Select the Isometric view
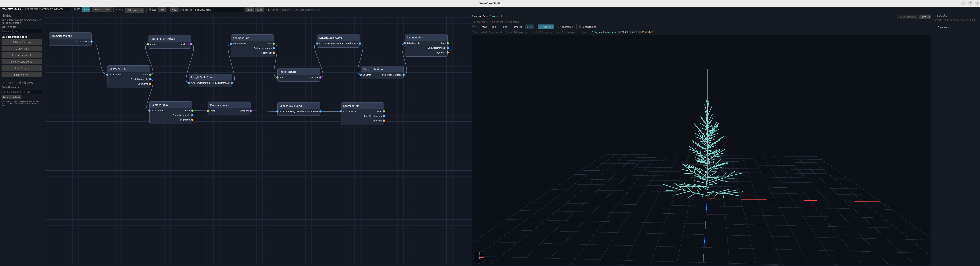The width and height of the screenshot is (980, 266). [517, 27]
